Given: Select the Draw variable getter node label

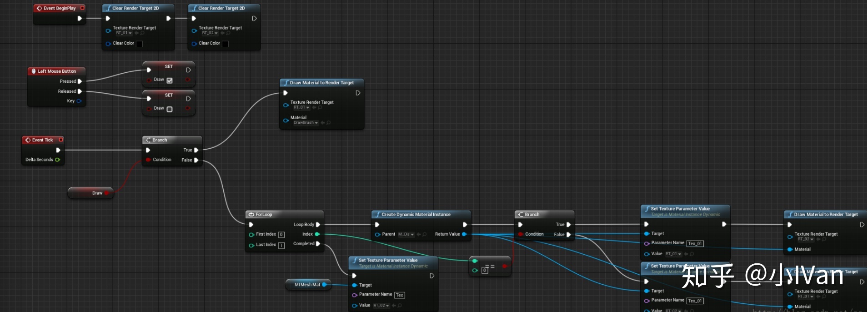Looking at the screenshot, I should click(97, 193).
